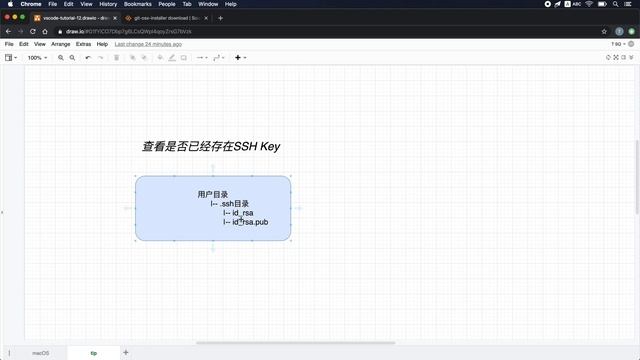Toggle the shadow toolbar icon
The width and height of the screenshot is (640, 360).
point(184,58)
